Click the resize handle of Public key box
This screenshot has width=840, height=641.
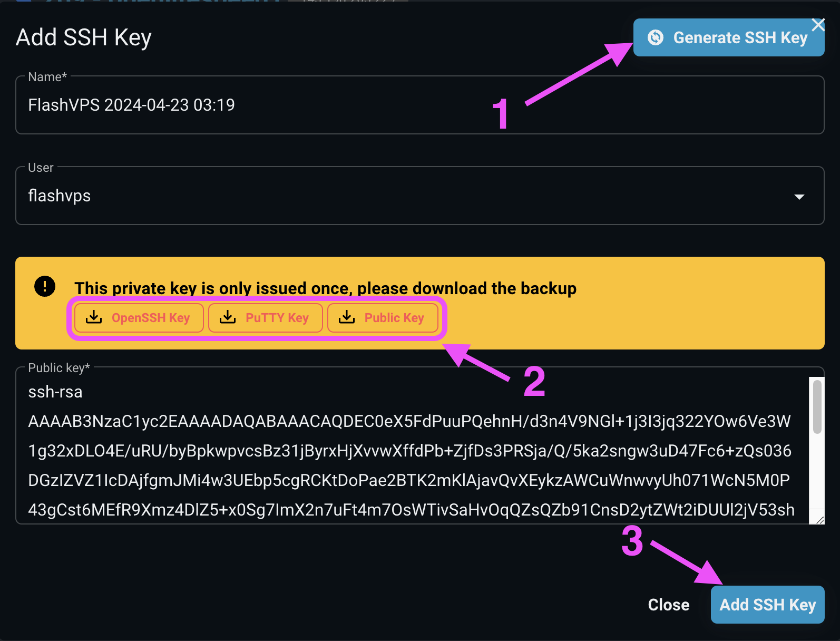(819, 520)
